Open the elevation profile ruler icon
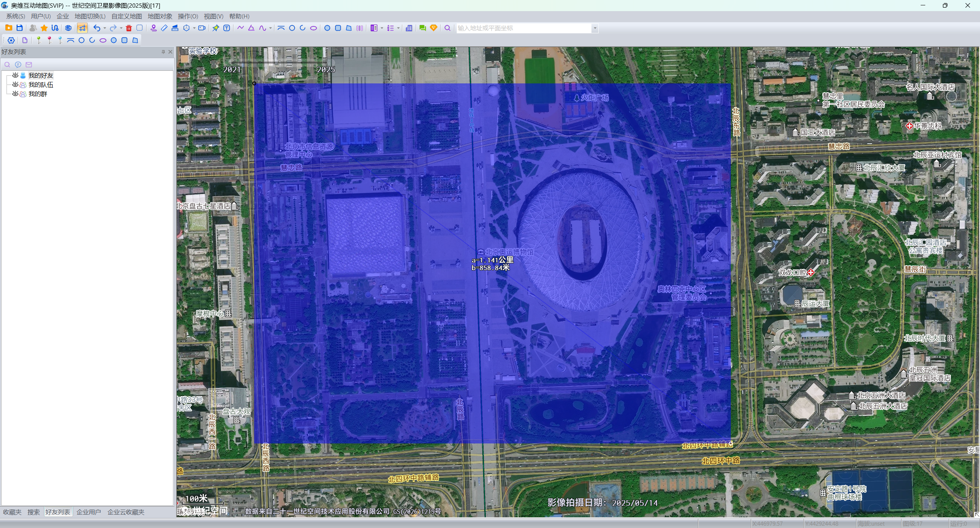980x528 pixels. pyautogui.click(x=175, y=28)
